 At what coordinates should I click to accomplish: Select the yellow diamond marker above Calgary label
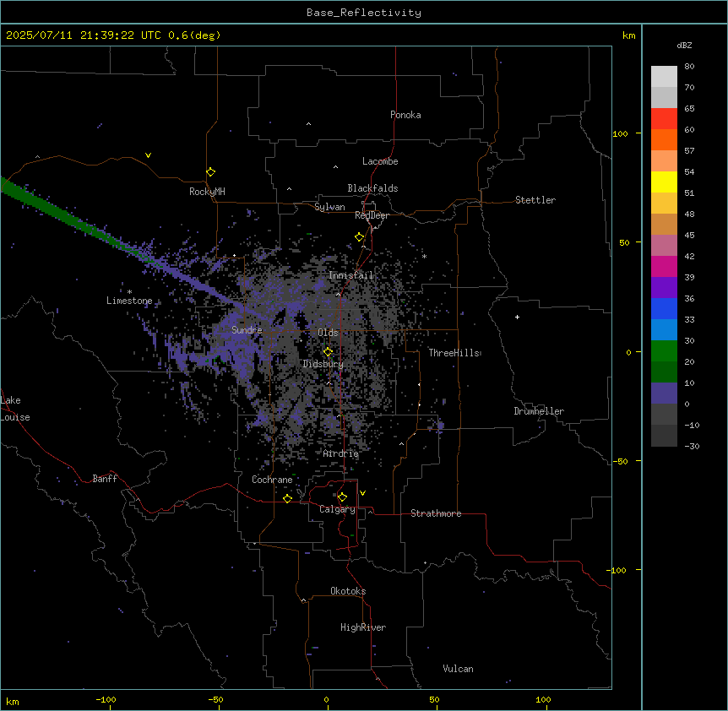click(x=342, y=497)
